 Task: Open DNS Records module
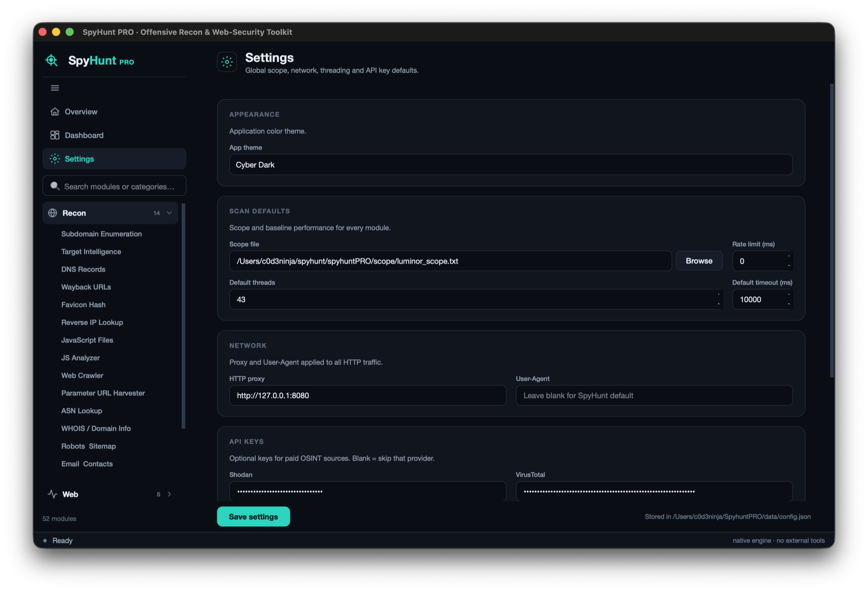83,269
